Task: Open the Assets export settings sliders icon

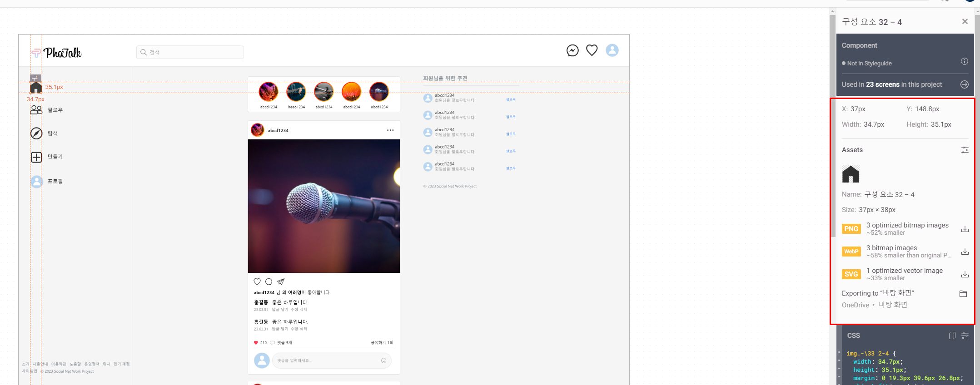Action: [965, 150]
